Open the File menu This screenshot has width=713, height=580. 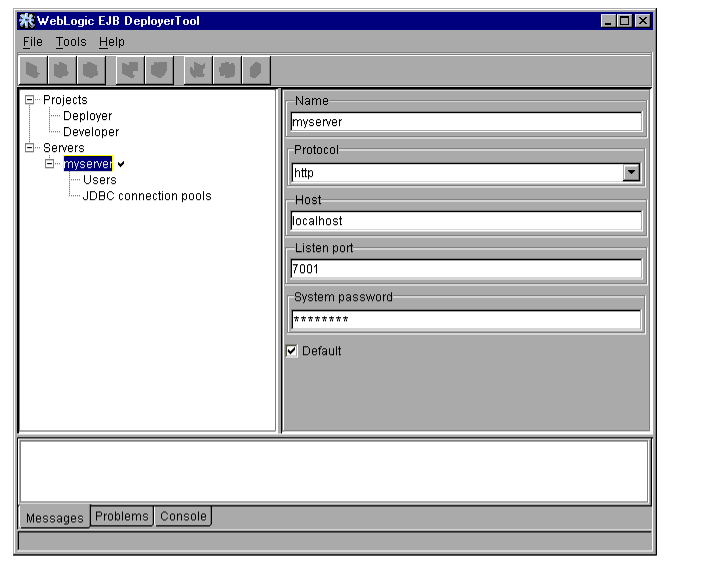pos(33,42)
